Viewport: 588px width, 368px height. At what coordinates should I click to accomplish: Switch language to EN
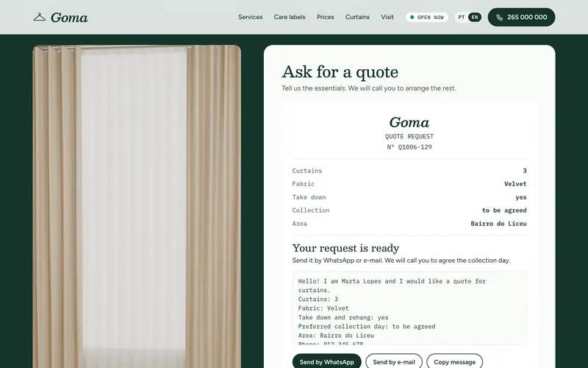(x=475, y=17)
